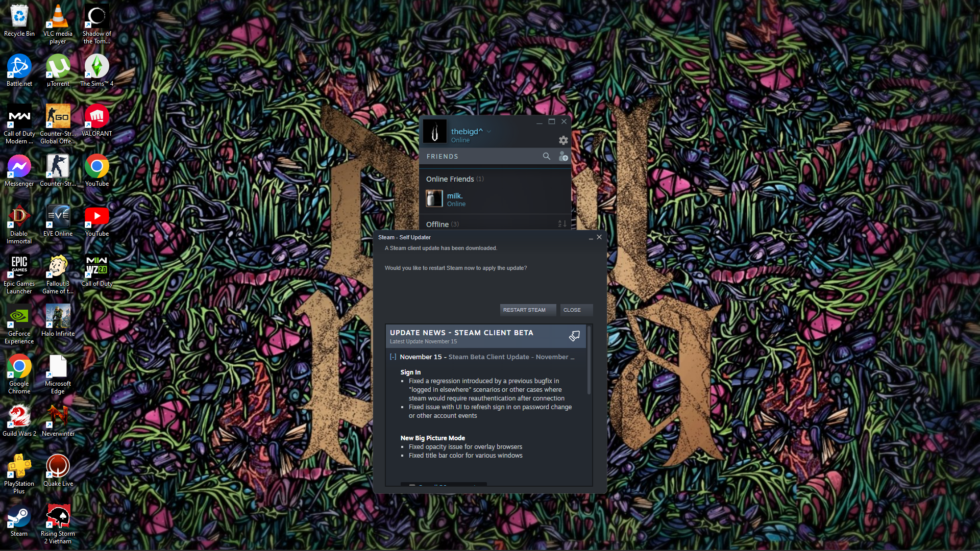Search friends with the magnifier icon

coord(547,156)
